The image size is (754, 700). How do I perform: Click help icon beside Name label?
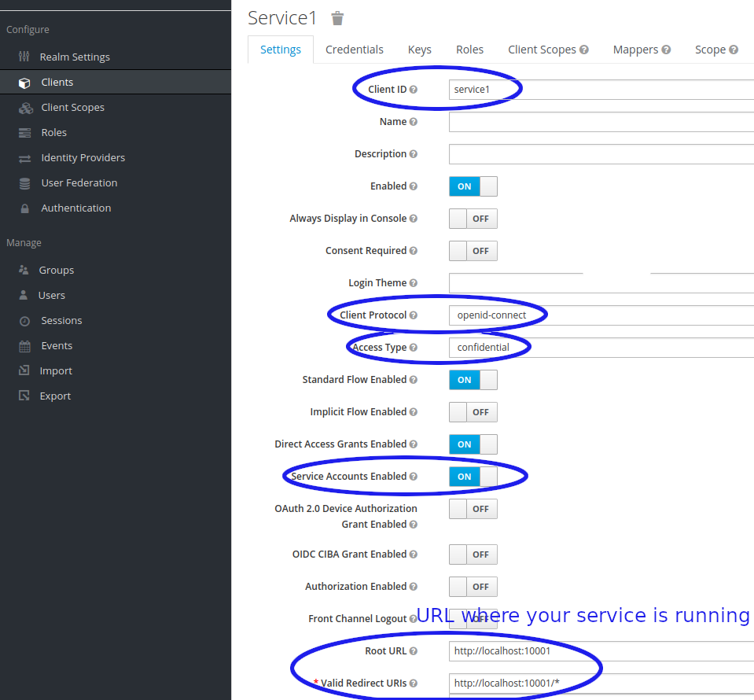413,122
